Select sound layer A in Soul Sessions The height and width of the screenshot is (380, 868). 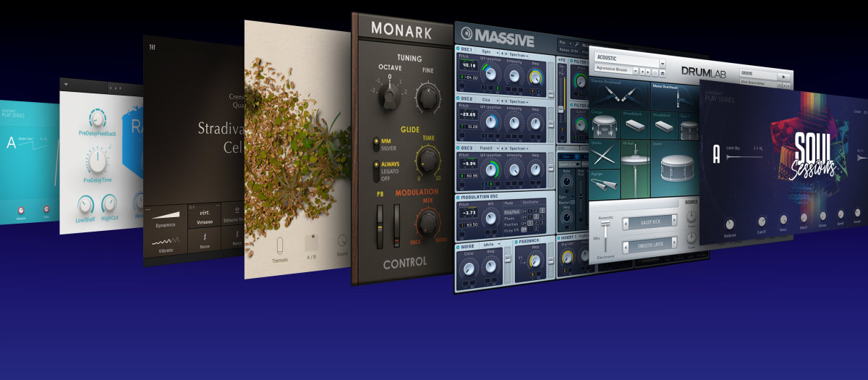click(x=716, y=154)
